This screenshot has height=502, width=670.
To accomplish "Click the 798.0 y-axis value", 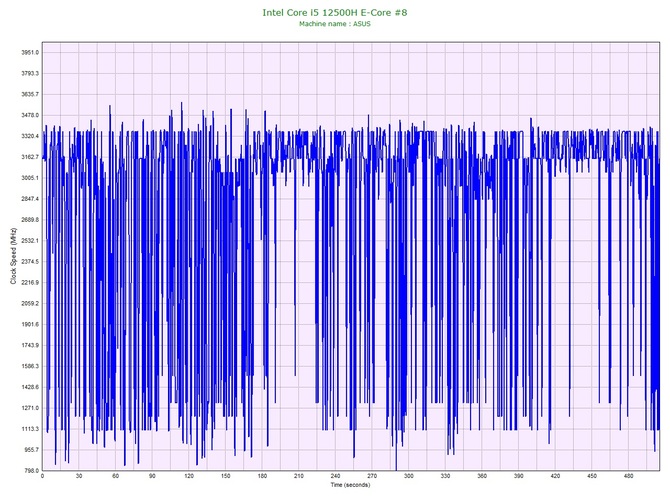I will tap(31, 471).
